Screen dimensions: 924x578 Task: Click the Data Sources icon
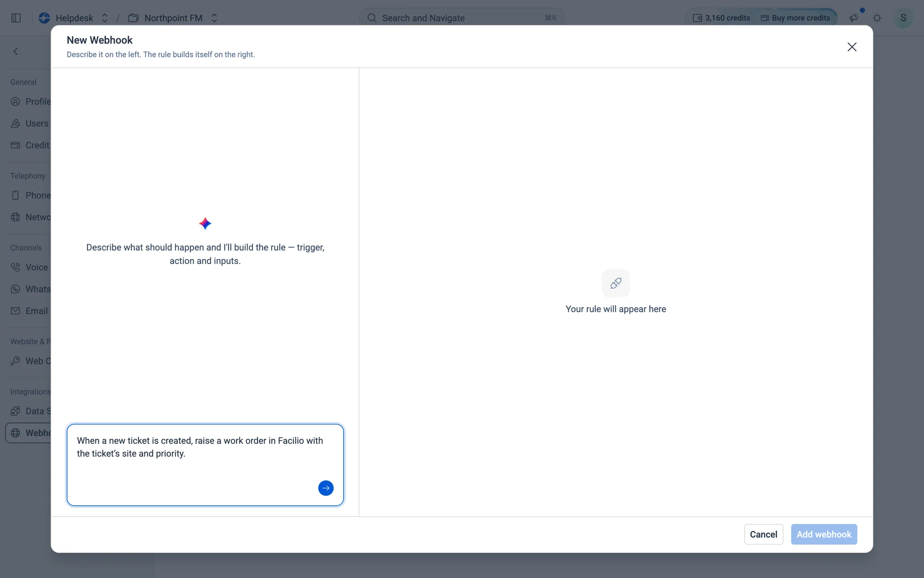coord(16,411)
